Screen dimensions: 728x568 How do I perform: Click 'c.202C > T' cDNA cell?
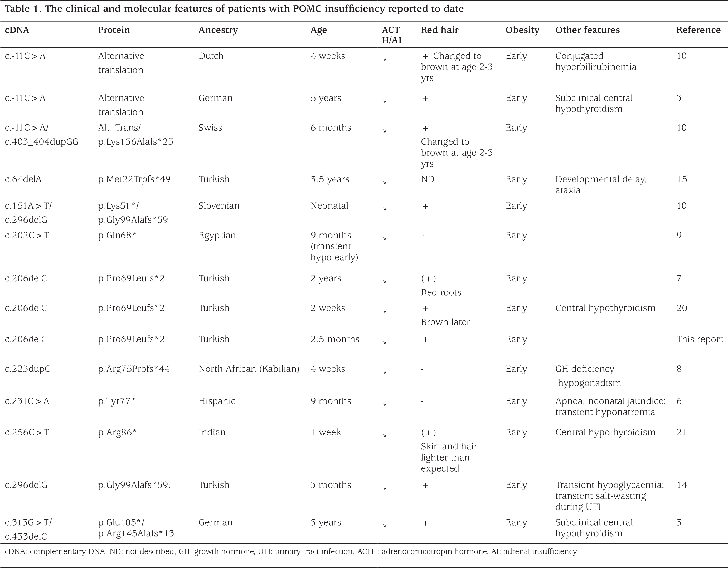coord(27,235)
